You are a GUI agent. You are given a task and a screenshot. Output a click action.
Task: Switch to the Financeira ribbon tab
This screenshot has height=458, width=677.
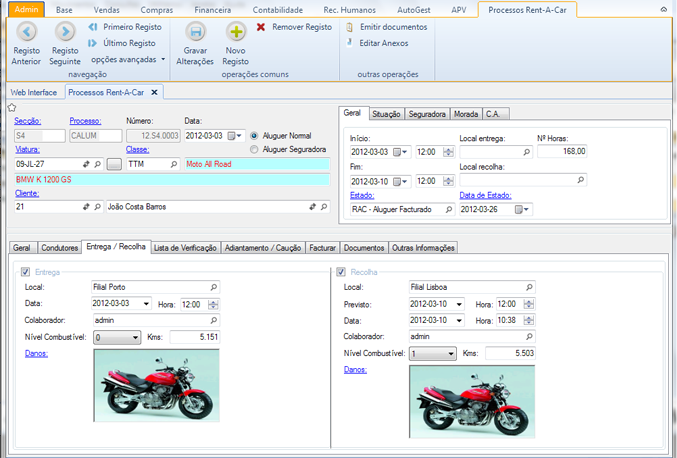(212, 9)
